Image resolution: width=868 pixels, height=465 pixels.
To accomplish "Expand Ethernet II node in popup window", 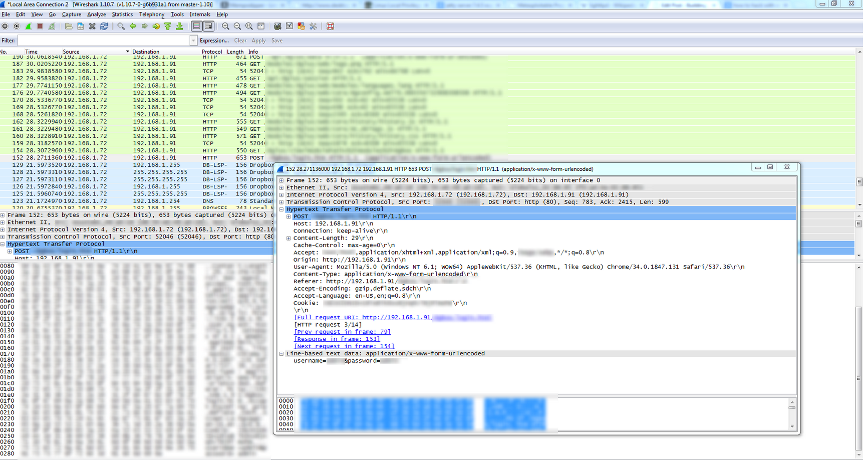I will (281, 187).
